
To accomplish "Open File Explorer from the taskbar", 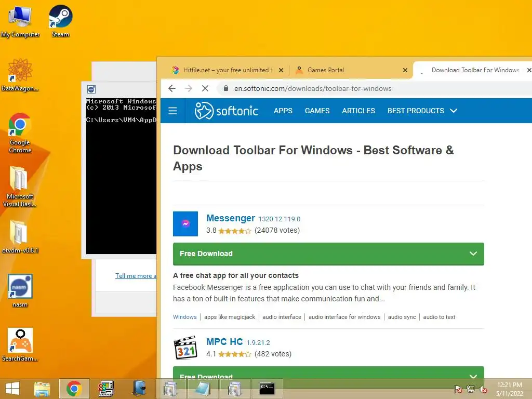I will point(42,389).
